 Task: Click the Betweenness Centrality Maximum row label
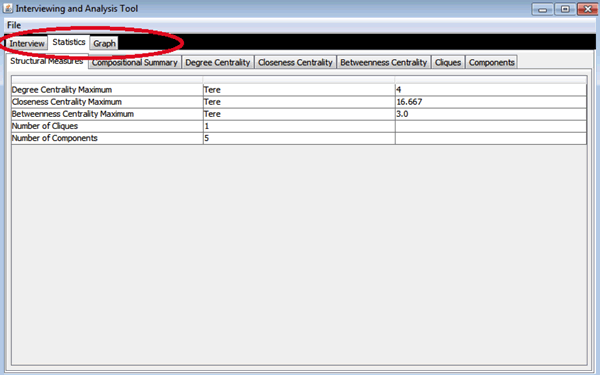click(73, 114)
